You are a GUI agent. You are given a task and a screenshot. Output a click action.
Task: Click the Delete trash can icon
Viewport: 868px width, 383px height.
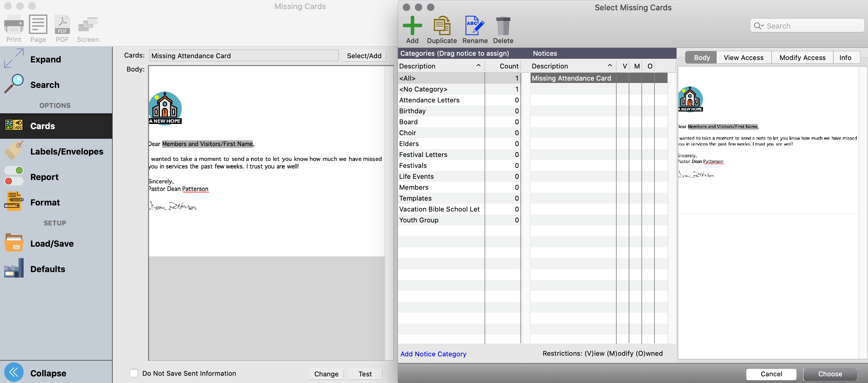(503, 26)
